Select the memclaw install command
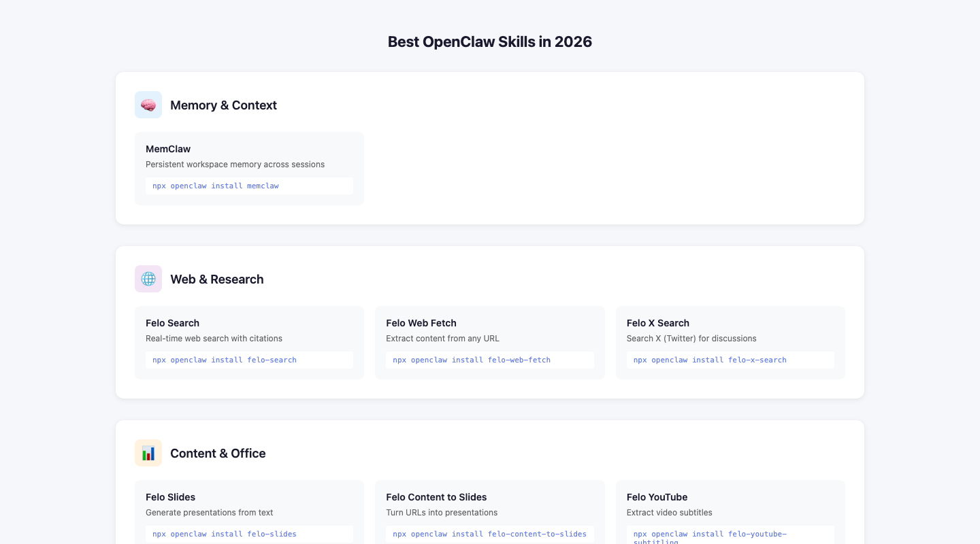Viewport: 980px width, 544px height. click(x=216, y=186)
